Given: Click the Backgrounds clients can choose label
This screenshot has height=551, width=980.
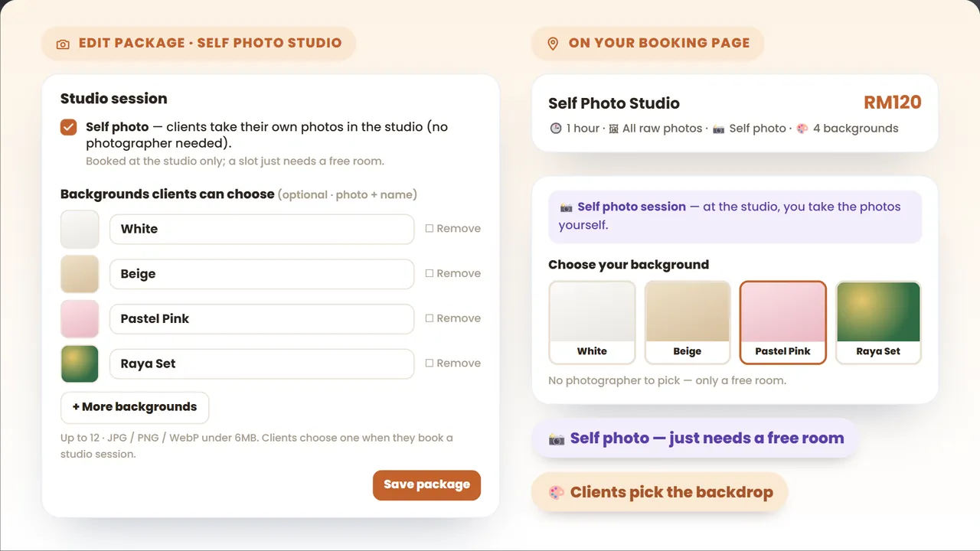Looking at the screenshot, I should 167,194.
